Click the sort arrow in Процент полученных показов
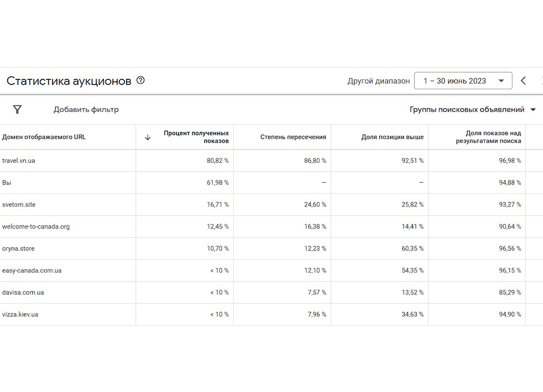Image resolution: width=543 pixels, height=392 pixels. (147, 137)
